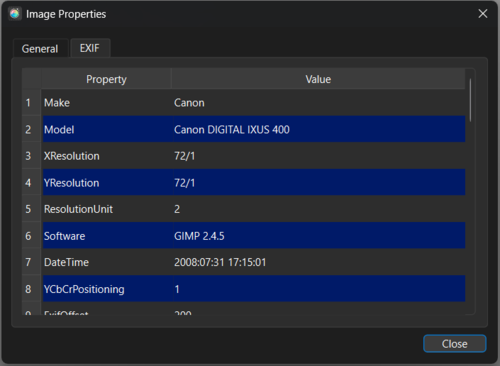Image resolution: width=500 pixels, height=366 pixels.
Task: Click row header number 4
Action: (32, 182)
